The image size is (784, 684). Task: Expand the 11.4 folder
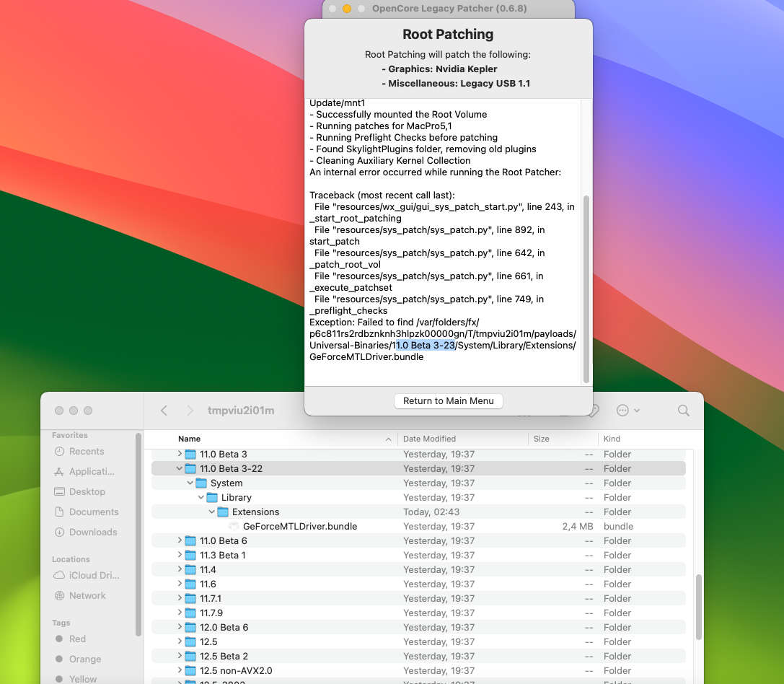[180, 569]
